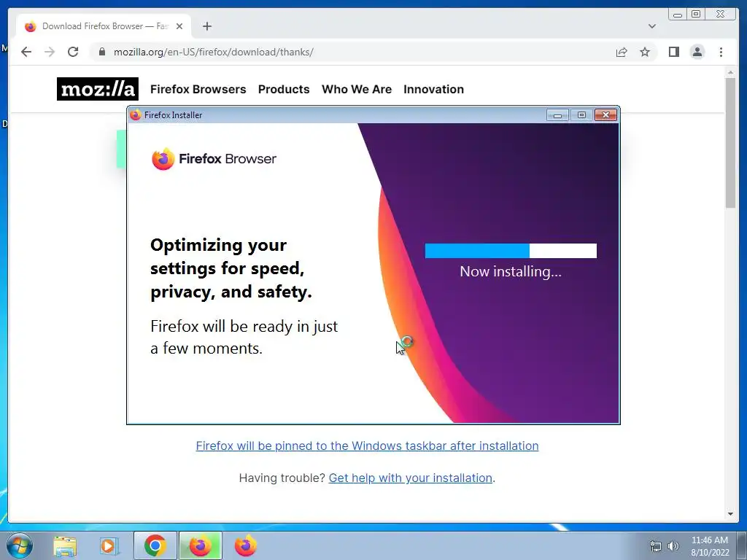Click the second Firefox taskbar icon

point(245,545)
